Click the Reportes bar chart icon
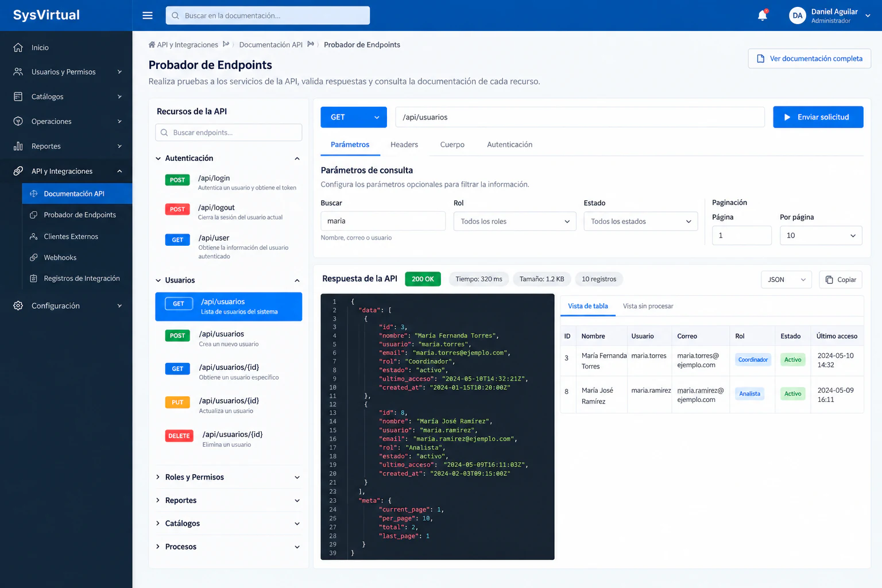The height and width of the screenshot is (588, 882). pyautogui.click(x=18, y=146)
